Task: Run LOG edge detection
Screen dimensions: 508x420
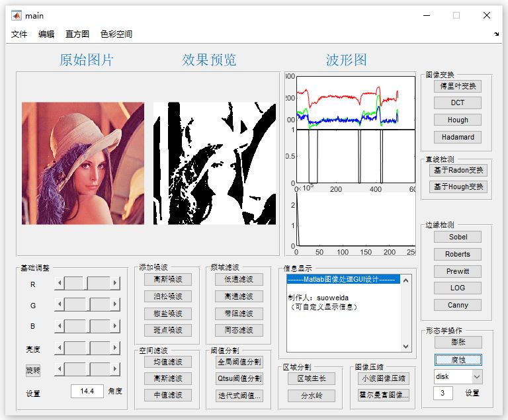Action: 458,288
